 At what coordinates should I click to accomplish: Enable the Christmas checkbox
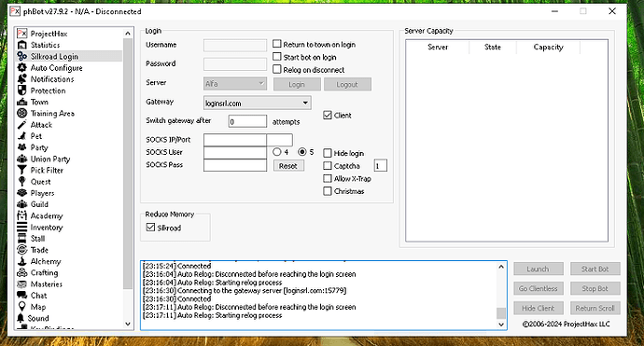328,191
